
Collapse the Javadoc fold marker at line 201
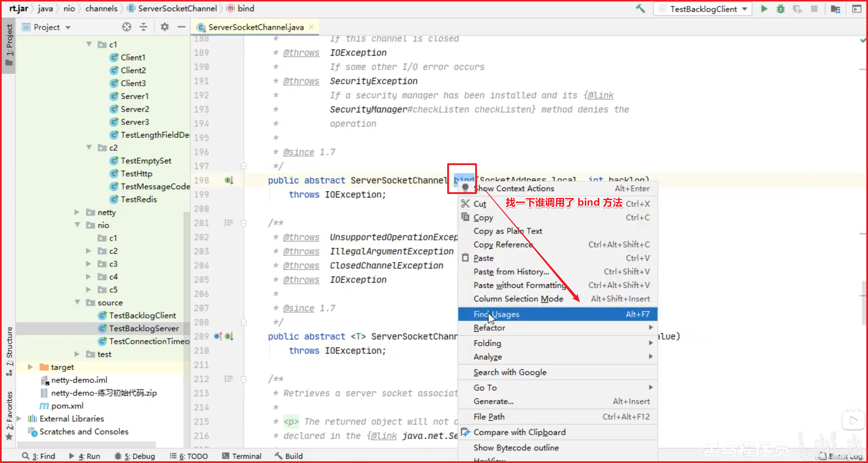pyautogui.click(x=244, y=223)
